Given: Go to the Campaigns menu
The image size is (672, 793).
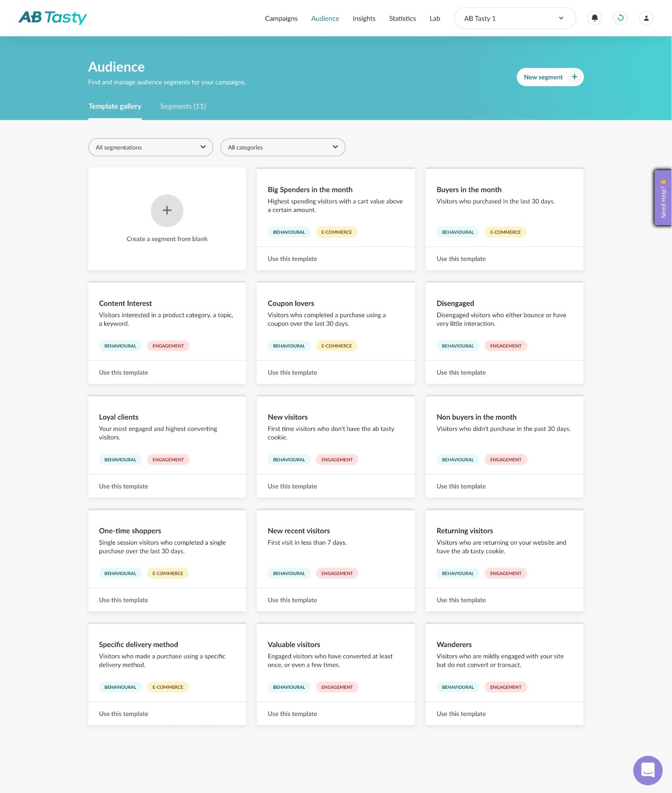Looking at the screenshot, I should coord(281,18).
